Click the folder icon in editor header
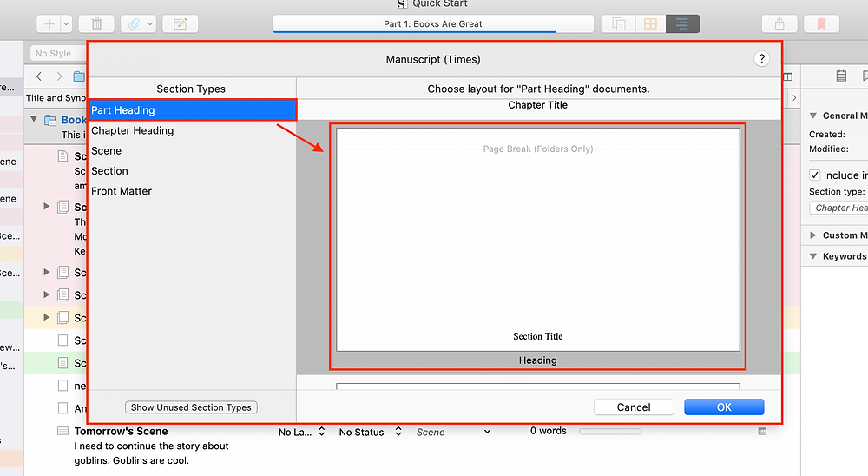This screenshot has width=868, height=476. point(79,76)
